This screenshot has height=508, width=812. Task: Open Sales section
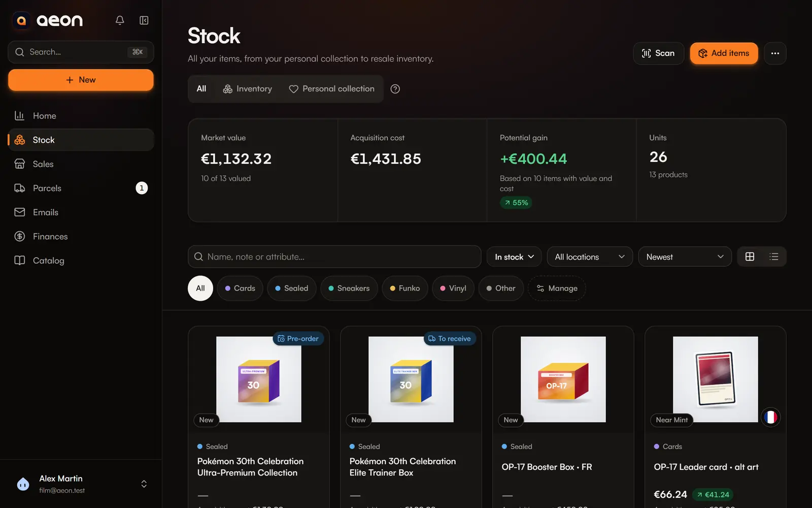pyautogui.click(x=81, y=164)
